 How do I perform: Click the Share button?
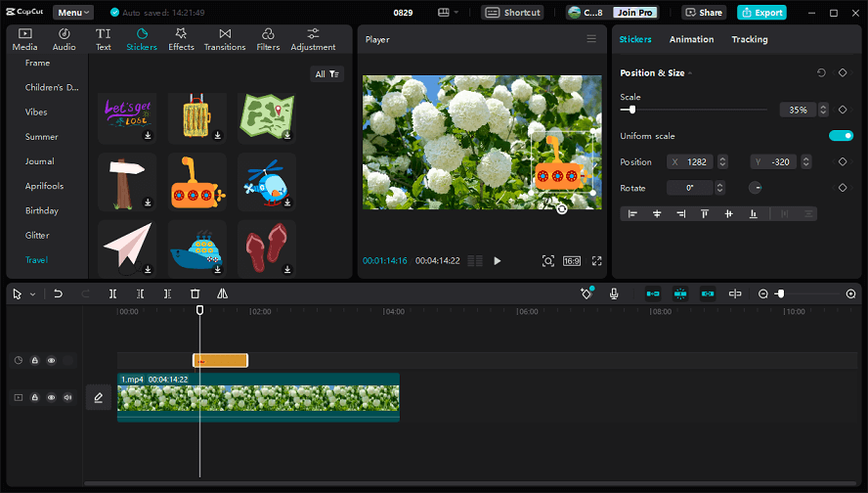tap(704, 13)
